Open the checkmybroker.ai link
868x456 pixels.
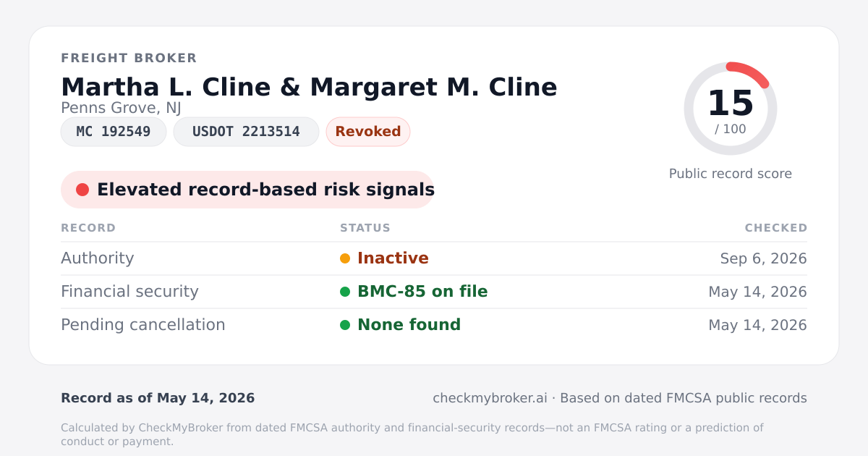(490, 398)
